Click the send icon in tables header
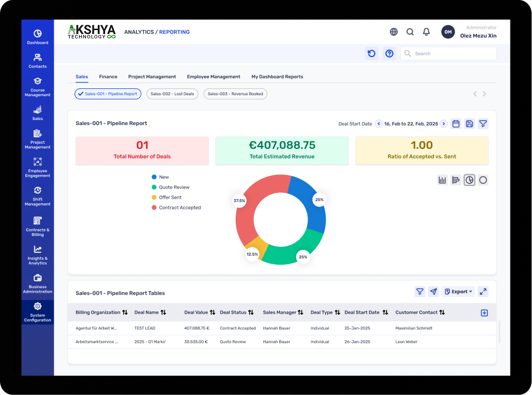 (x=433, y=291)
